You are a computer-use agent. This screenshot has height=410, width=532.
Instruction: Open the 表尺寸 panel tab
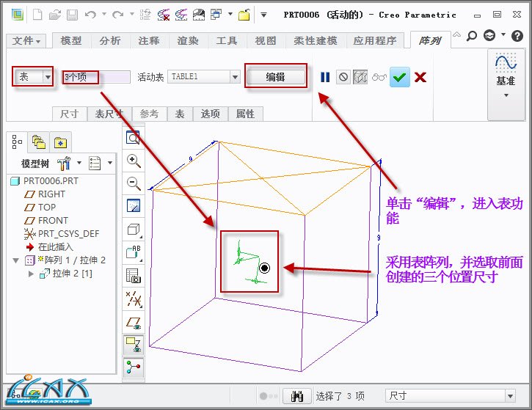[x=109, y=114]
